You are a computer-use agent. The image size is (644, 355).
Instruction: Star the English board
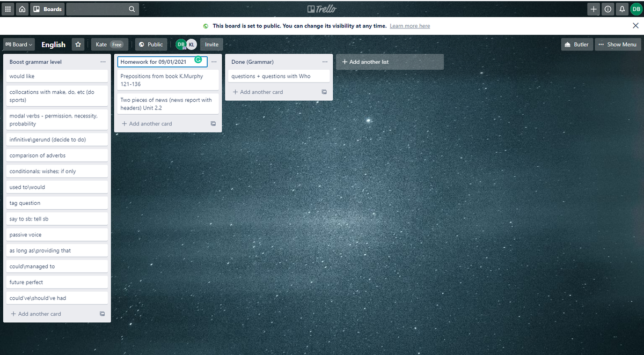[78, 44]
